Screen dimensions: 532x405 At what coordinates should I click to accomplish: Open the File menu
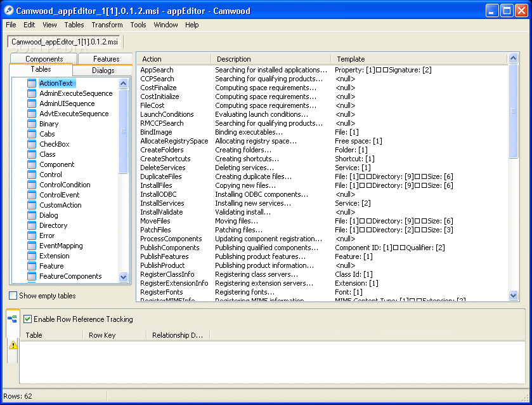(x=11, y=25)
